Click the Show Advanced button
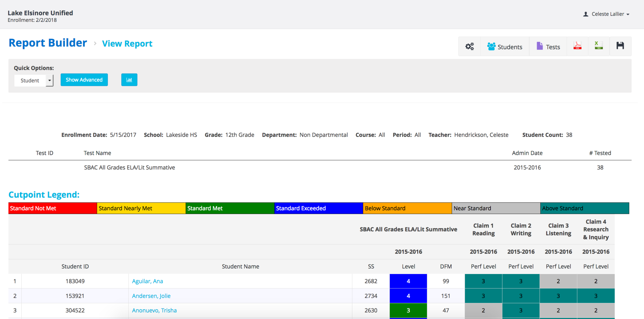Image resolution: width=644 pixels, height=319 pixels. coord(84,80)
